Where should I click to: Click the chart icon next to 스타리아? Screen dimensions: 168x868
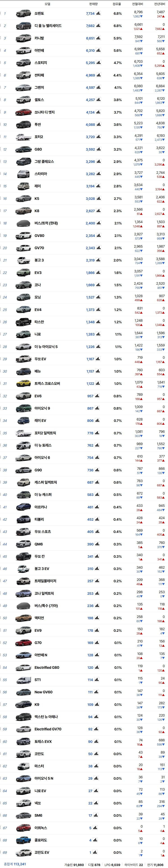coord(98,174)
